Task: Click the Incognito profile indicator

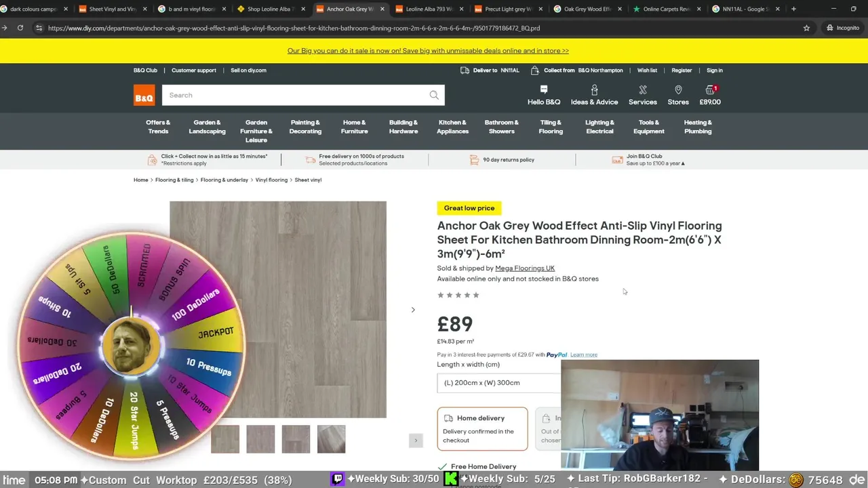Action: click(x=843, y=28)
